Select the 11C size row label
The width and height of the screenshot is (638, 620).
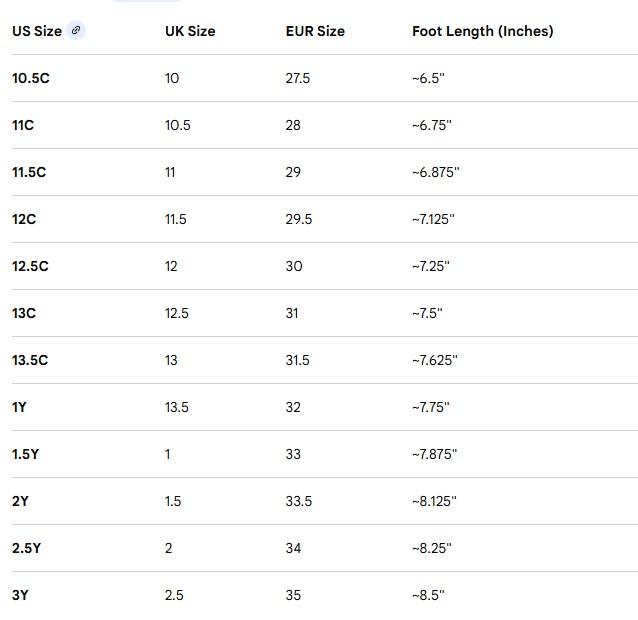(23, 125)
